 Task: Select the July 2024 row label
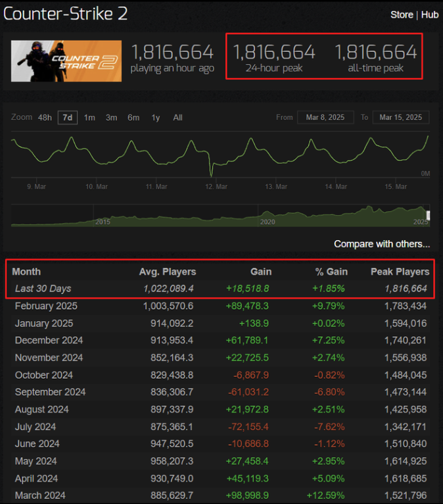(35, 427)
